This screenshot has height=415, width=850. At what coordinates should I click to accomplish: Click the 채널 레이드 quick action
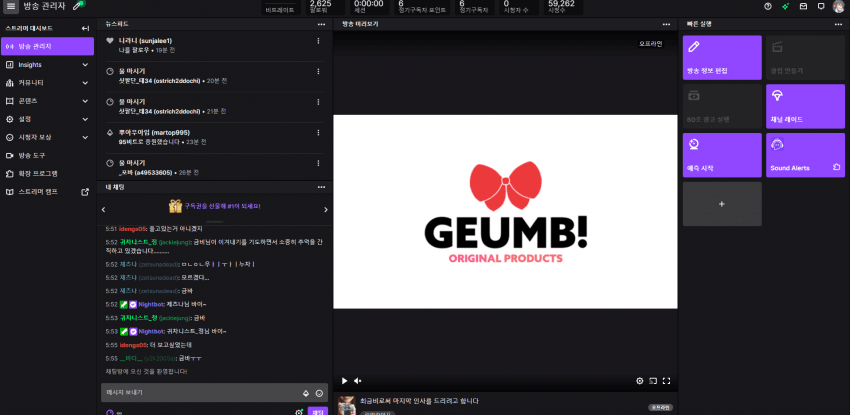[805, 106]
